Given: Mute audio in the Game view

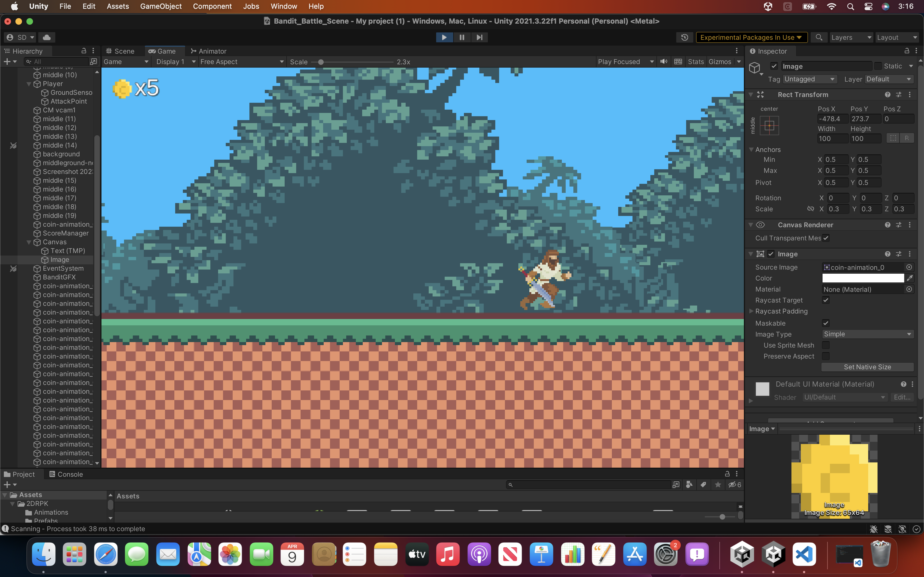Looking at the screenshot, I should point(664,62).
